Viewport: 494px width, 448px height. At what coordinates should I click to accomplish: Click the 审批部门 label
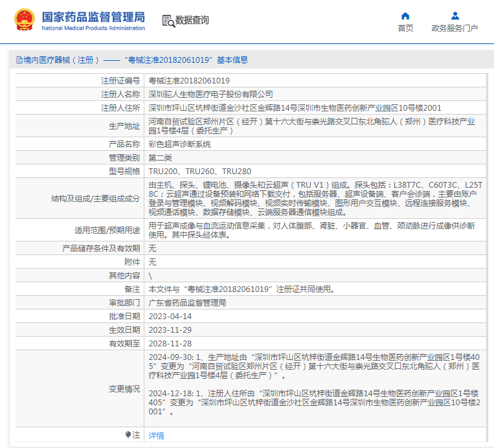(x=124, y=303)
